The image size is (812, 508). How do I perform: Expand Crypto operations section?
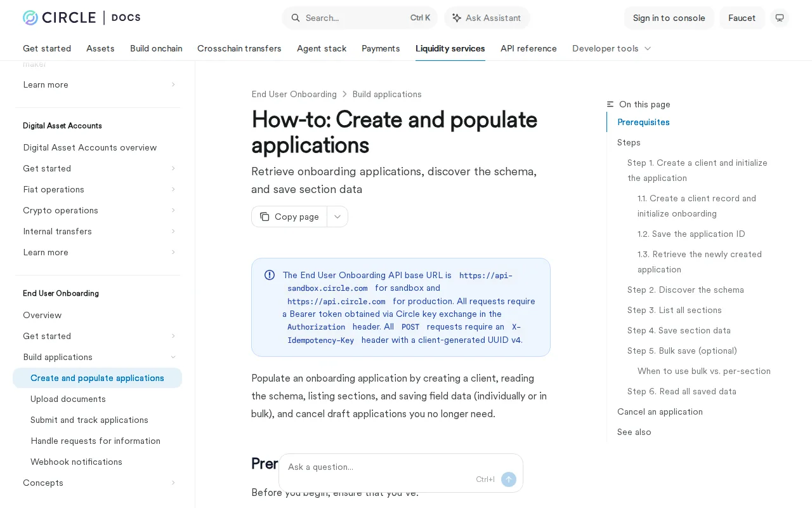(173, 210)
